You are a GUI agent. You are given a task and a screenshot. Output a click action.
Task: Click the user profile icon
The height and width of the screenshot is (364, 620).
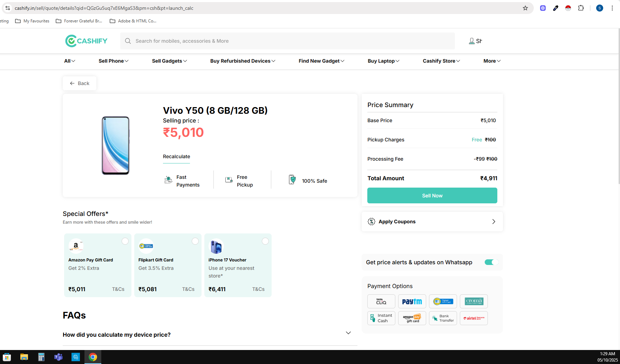pyautogui.click(x=472, y=41)
